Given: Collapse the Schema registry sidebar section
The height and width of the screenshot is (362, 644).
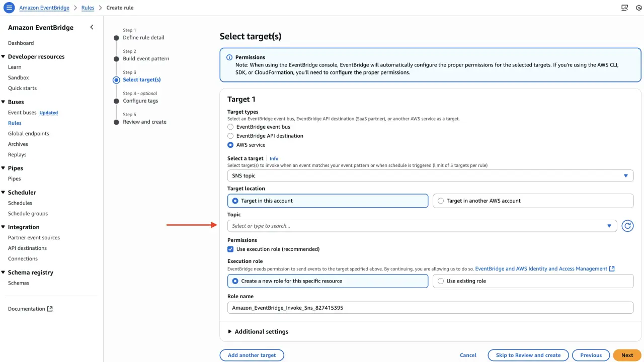Looking at the screenshot, I should pos(4,273).
